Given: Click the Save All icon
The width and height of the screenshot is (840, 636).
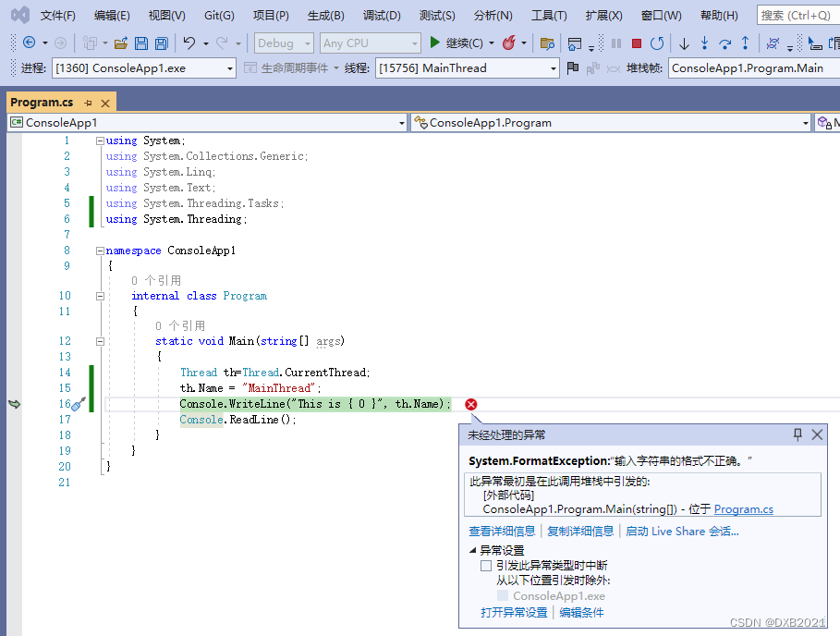Looking at the screenshot, I should (161, 43).
